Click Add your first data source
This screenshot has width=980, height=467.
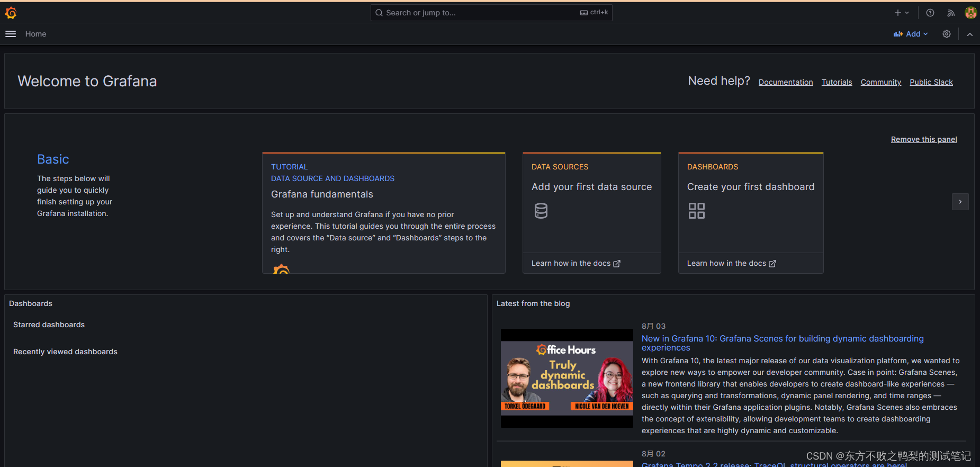point(592,187)
